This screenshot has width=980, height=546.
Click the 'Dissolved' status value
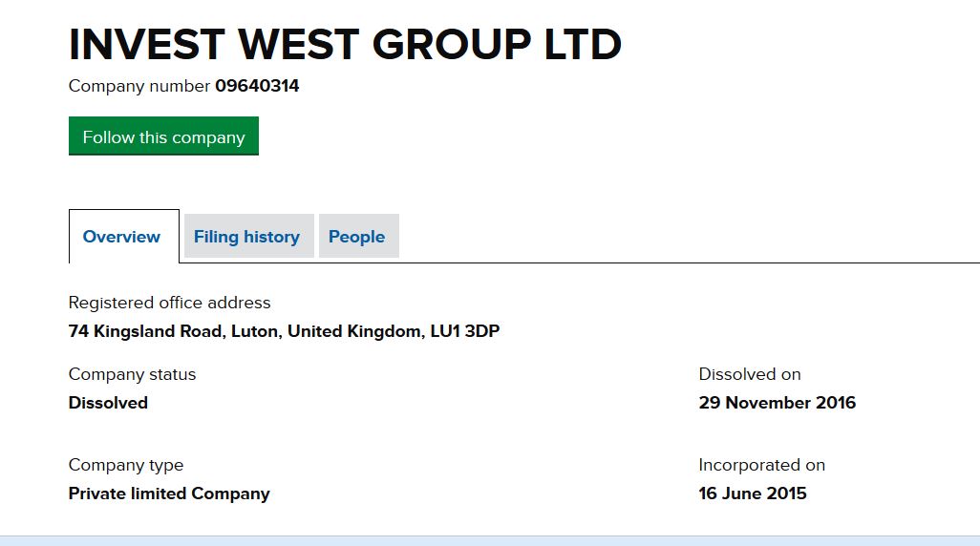[108, 403]
